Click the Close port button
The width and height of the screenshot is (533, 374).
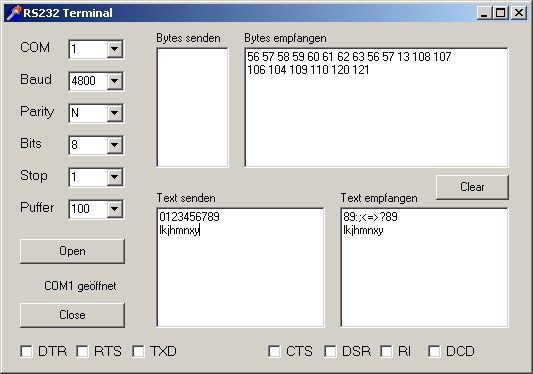click(72, 315)
